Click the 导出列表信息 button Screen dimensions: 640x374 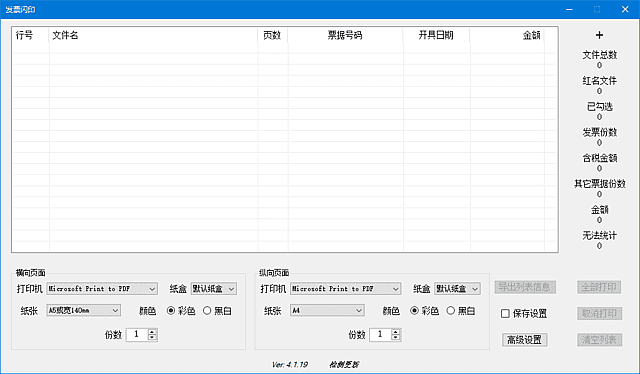(x=524, y=287)
